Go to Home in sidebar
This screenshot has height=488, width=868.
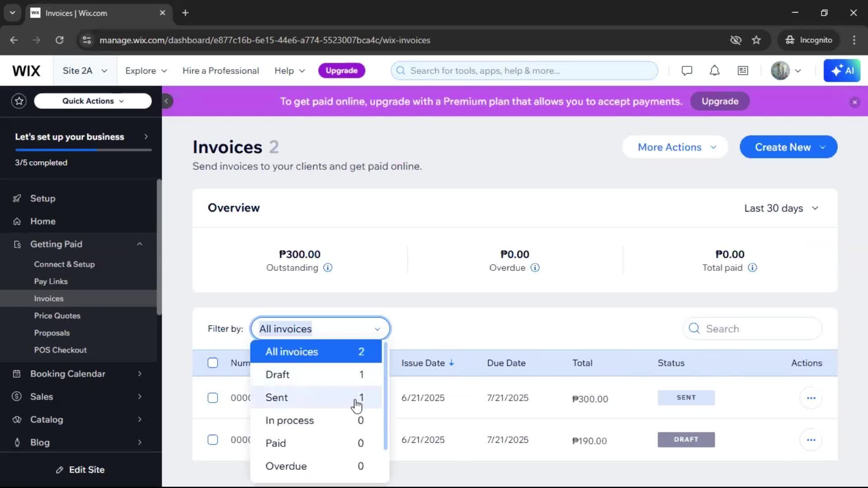pos(78,221)
